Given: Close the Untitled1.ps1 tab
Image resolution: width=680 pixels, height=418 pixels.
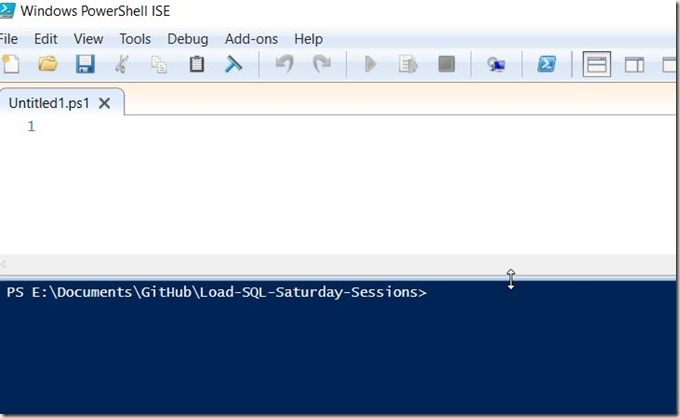Looking at the screenshot, I should pyautogui.click(x=105, y=103).
